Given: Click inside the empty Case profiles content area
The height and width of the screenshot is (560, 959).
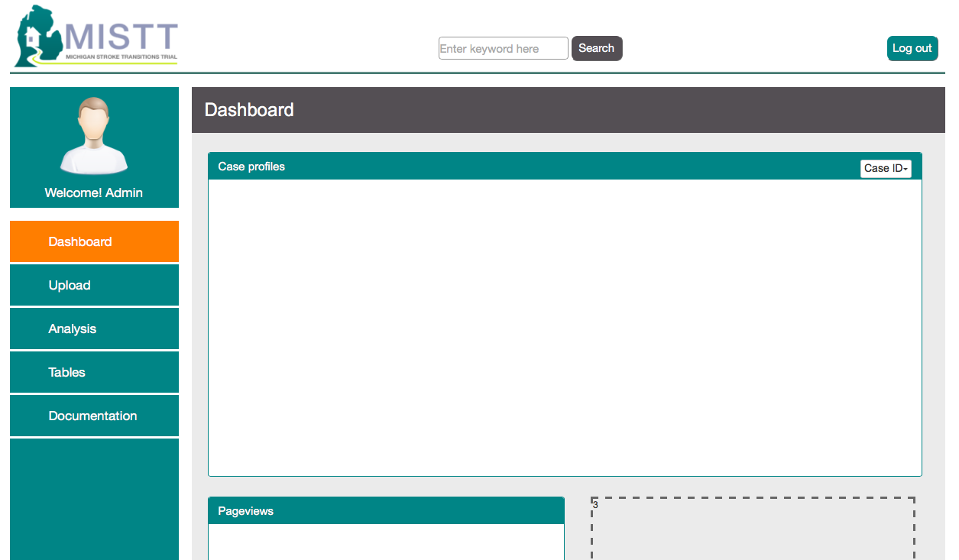Looking at the screenshot, I should point(565,327).
